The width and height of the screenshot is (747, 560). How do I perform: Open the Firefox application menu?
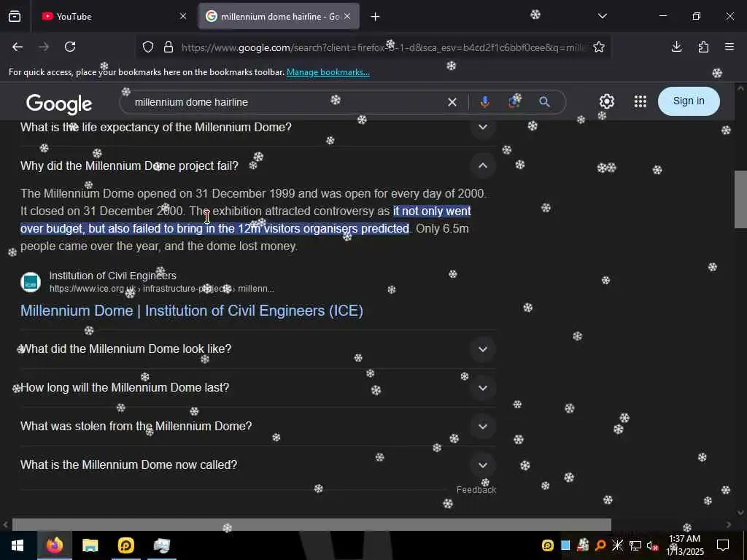coord(729,47)
